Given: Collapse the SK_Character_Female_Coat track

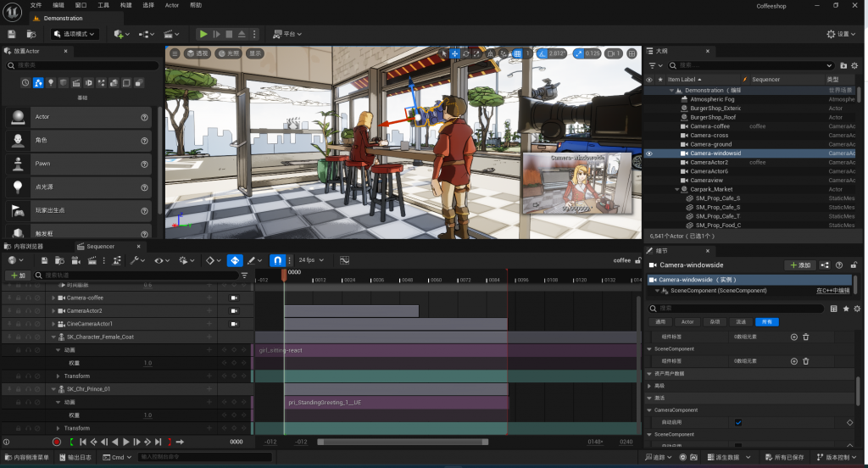Looking at the screenshot, I should click(x=53, y=337).
